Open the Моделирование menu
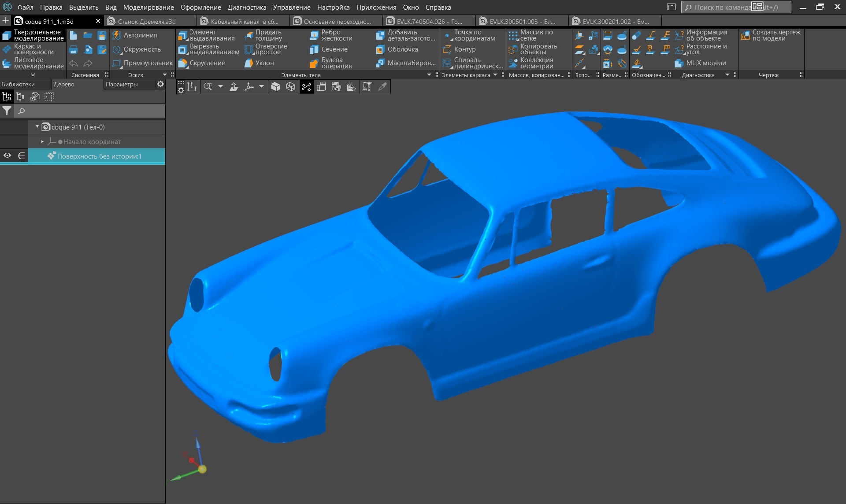Viewport: 846px width, 504px height. click(x=148, y=7)
